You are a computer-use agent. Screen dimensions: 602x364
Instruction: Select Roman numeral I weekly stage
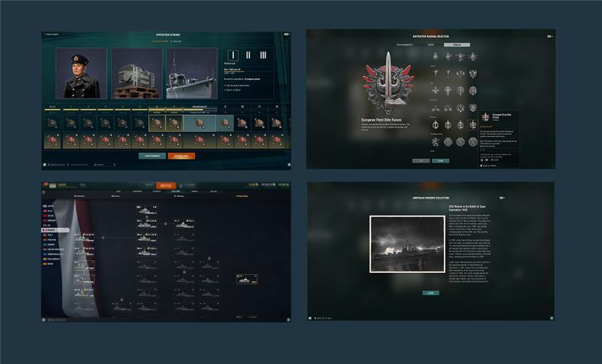pos(233,55)
